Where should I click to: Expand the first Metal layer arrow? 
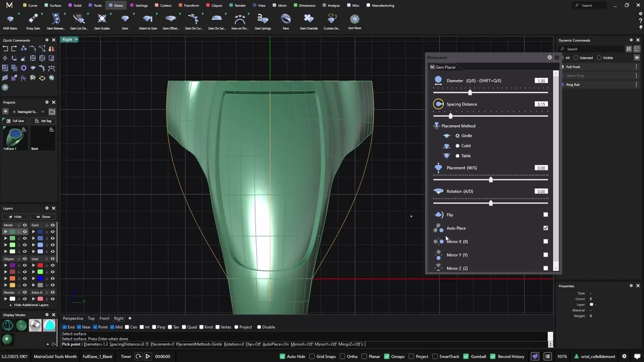click(6, 232)
